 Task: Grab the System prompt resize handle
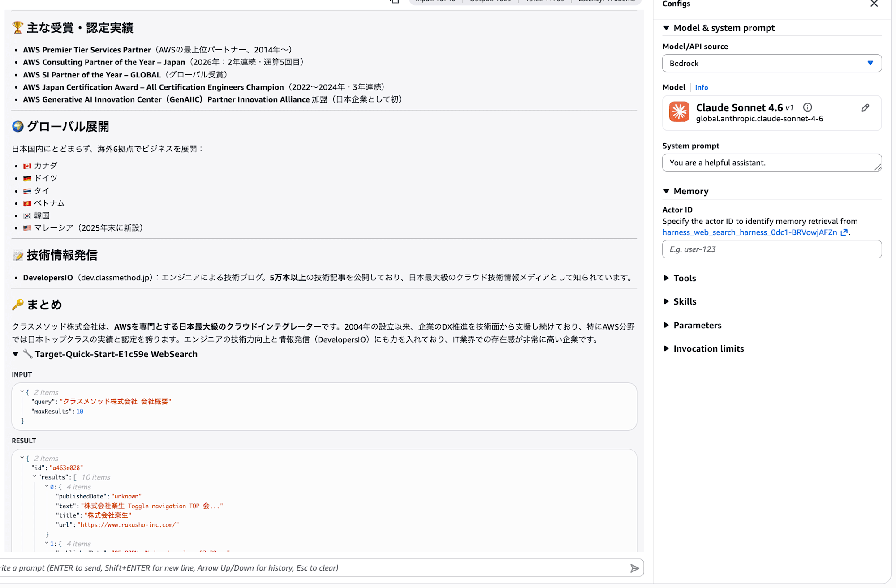tap(878, 167)
